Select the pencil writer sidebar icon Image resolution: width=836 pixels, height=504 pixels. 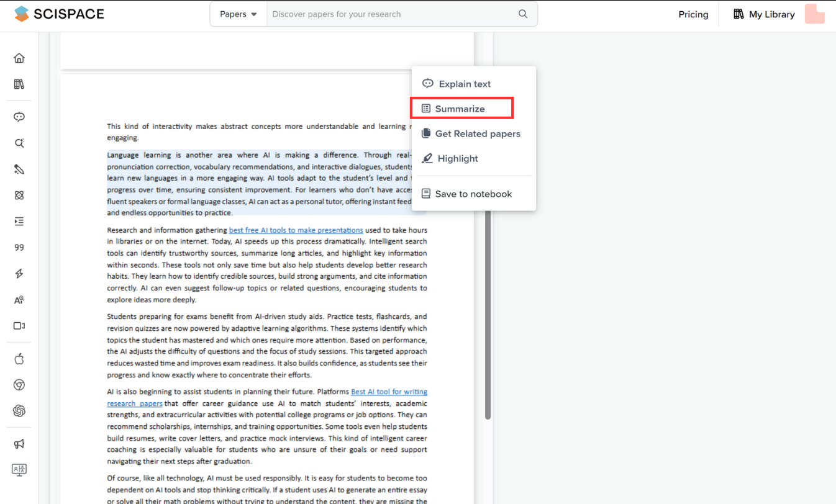point(19,169)
